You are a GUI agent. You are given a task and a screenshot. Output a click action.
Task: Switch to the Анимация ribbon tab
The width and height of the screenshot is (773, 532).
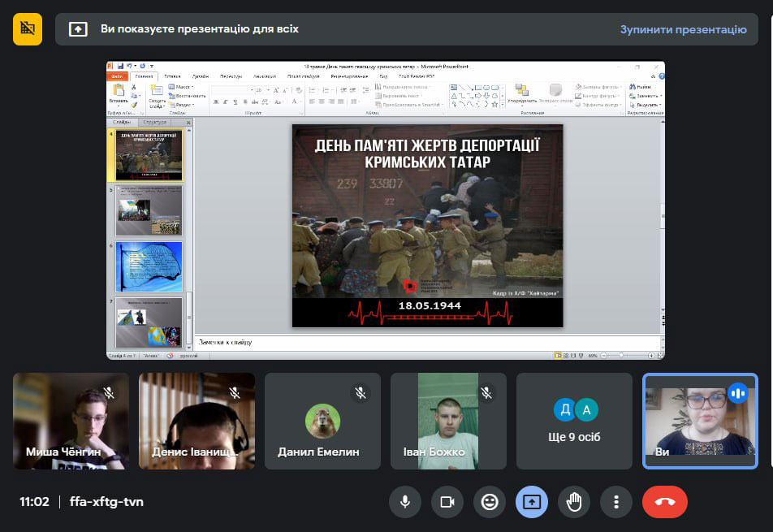(265, 76)
